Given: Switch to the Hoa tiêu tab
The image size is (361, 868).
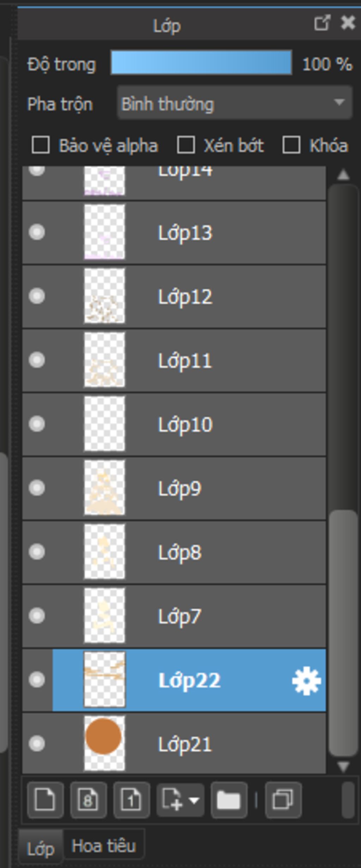Looking at the screenshot, I should (104, 846).
